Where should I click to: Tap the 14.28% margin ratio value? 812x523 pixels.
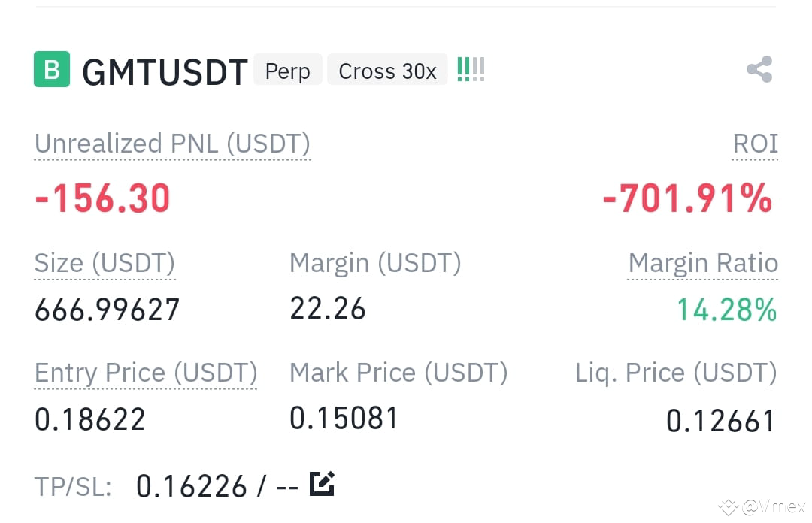726,310
